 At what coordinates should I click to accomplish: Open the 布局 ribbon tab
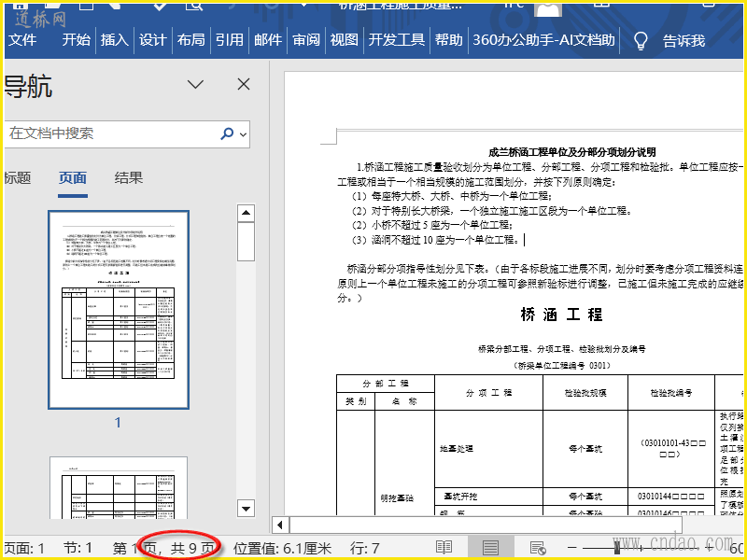(191, 40)
